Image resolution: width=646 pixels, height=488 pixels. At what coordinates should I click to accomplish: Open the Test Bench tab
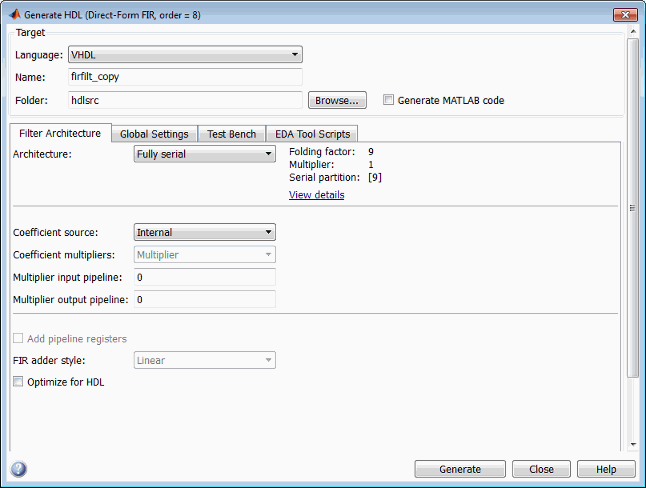(x=231, y=134)
